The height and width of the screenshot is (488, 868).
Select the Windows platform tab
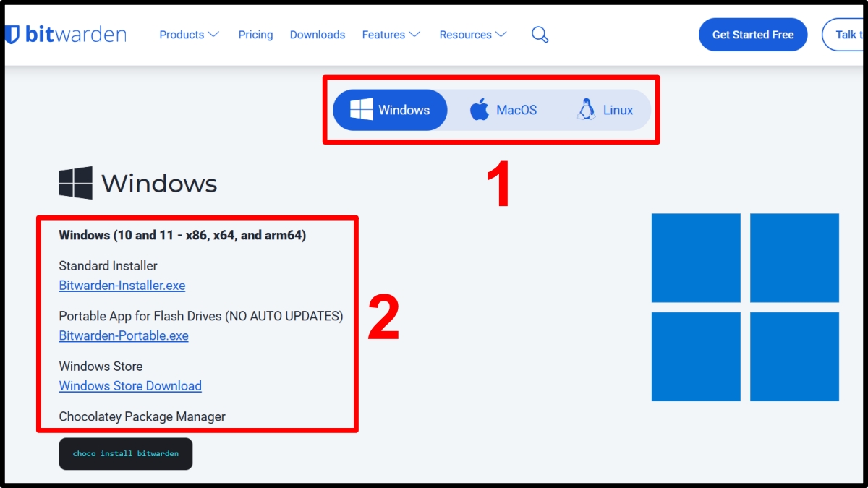point(391,110)
